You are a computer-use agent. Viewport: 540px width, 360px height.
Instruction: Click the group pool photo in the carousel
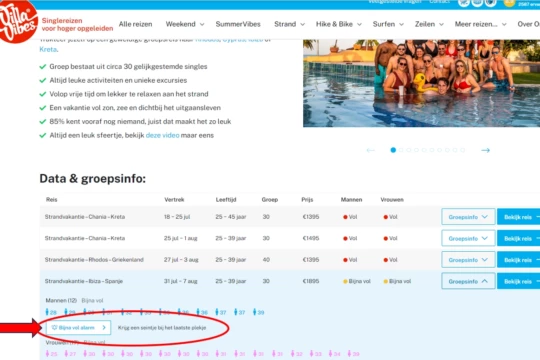(x=422, y=83)
